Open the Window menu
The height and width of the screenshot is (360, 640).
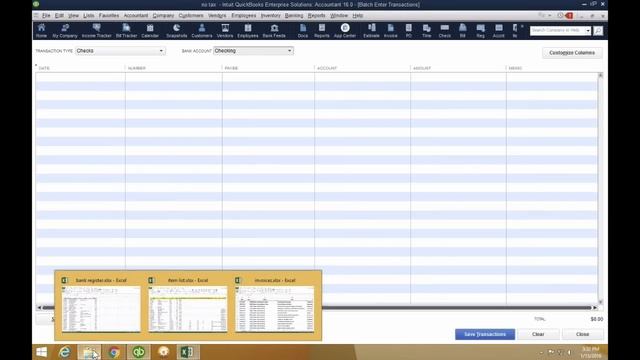click(x=339, y=16)
